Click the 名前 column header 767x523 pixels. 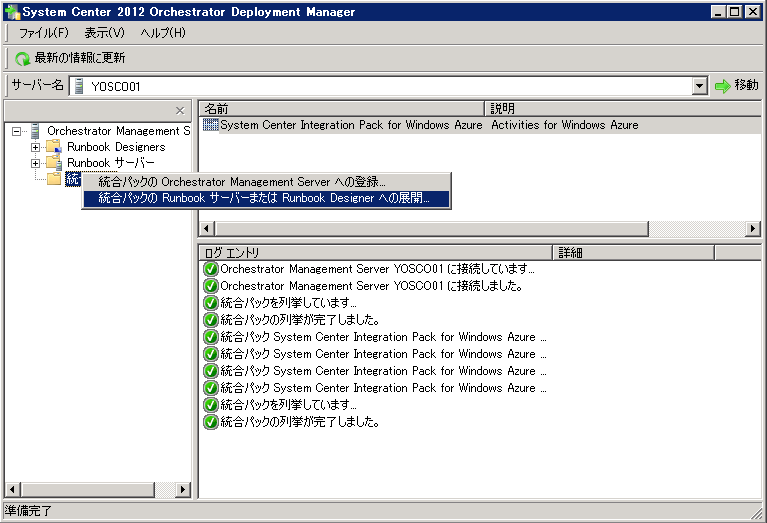[341, 109]
